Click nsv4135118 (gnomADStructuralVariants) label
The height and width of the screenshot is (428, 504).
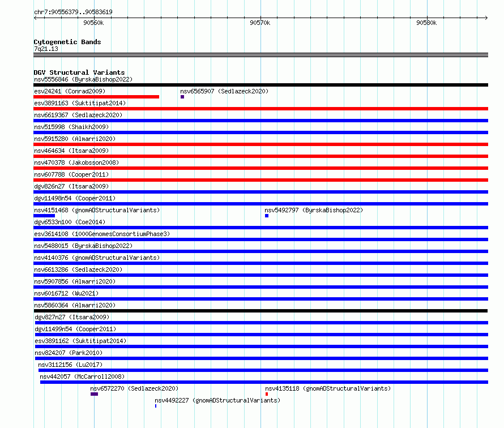[x=328, y=388]
